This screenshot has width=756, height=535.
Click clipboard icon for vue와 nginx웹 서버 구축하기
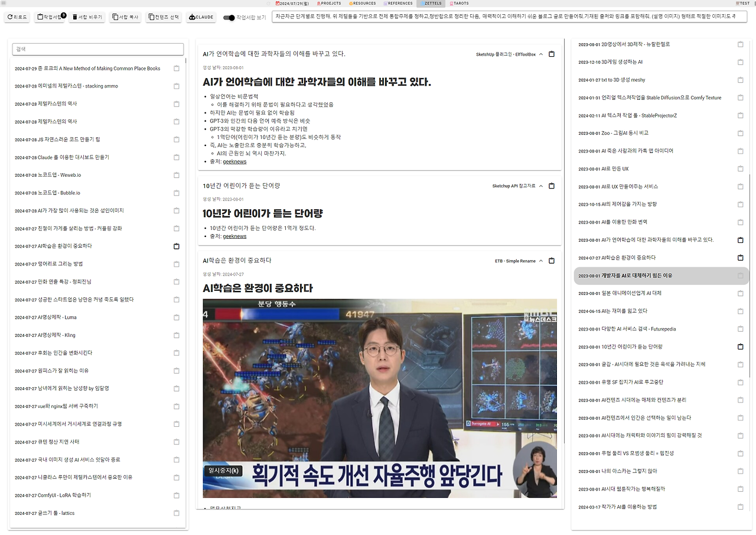pos(177,406)
